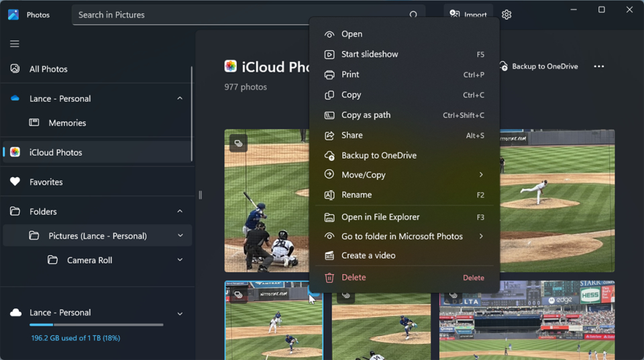Viewport: 644px width, 360px height.
Task: Choose Start slideshow from context menu
Action: click(x=370, y=54)
